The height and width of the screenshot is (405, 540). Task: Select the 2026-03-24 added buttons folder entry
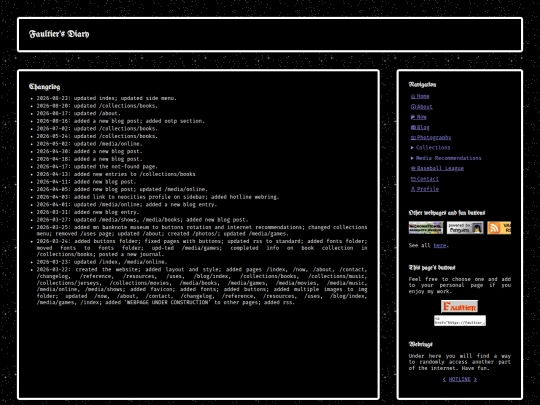pos(202,248)
